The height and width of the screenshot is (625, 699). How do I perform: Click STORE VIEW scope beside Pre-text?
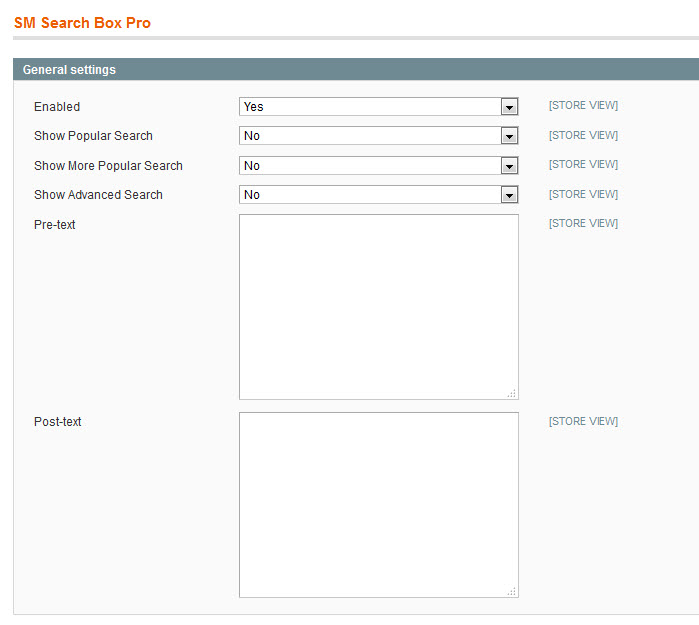coord(583,223)
